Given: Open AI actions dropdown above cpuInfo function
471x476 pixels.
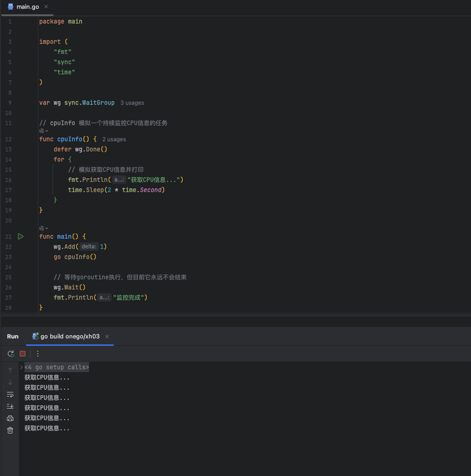Looking at the screenshot, I should click(44, 131).
